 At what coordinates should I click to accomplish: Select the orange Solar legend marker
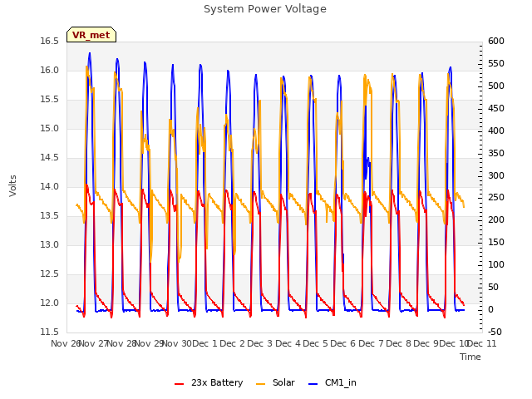[260, 384]
